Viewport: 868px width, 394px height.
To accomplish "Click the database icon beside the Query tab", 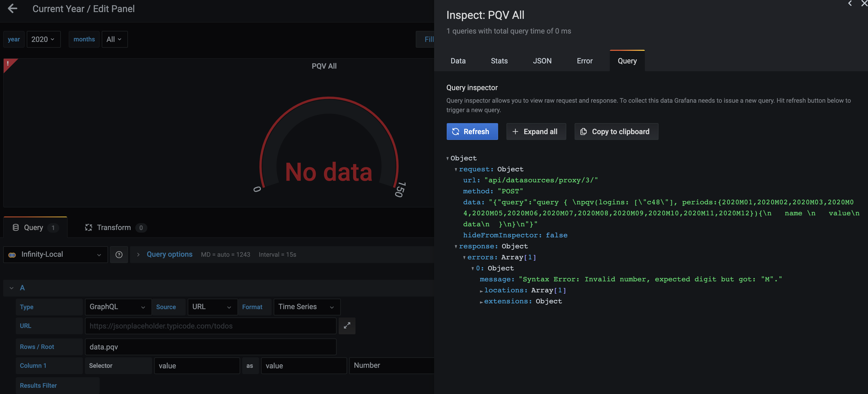I will 15,227.
